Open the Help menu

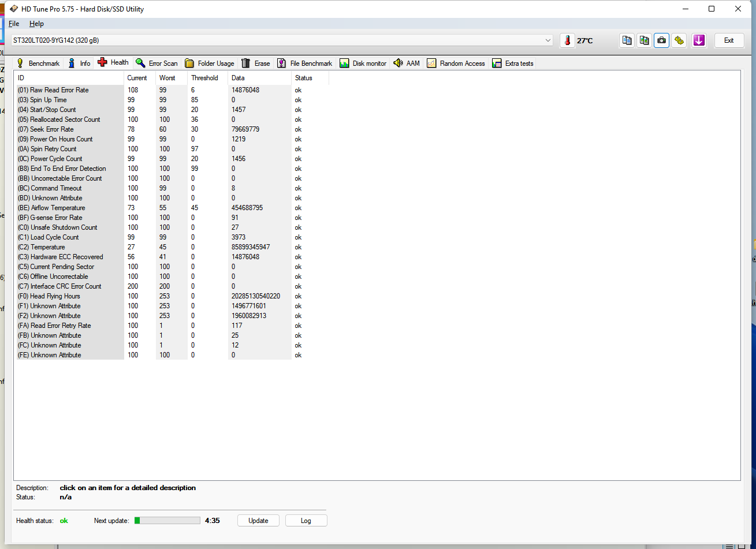36,24
